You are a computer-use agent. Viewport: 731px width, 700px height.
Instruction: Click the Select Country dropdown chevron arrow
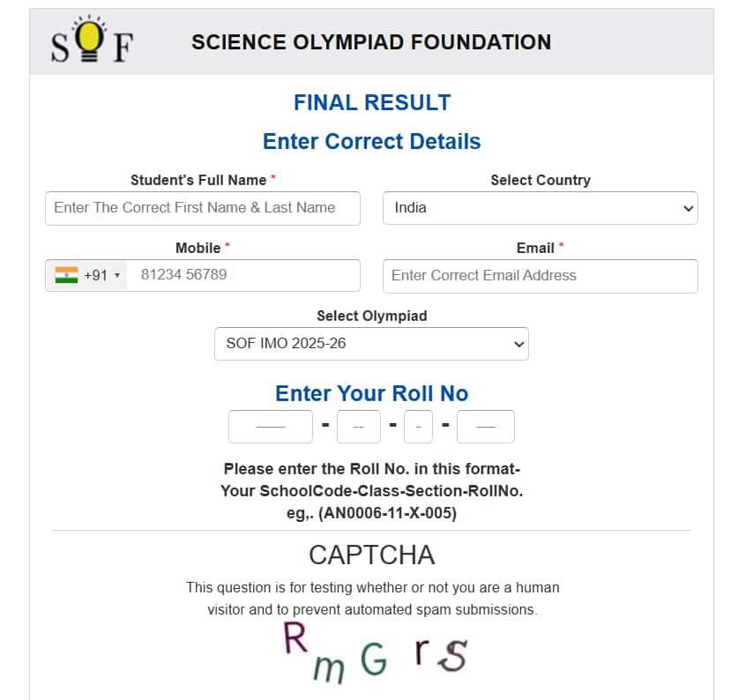[688, 208]
